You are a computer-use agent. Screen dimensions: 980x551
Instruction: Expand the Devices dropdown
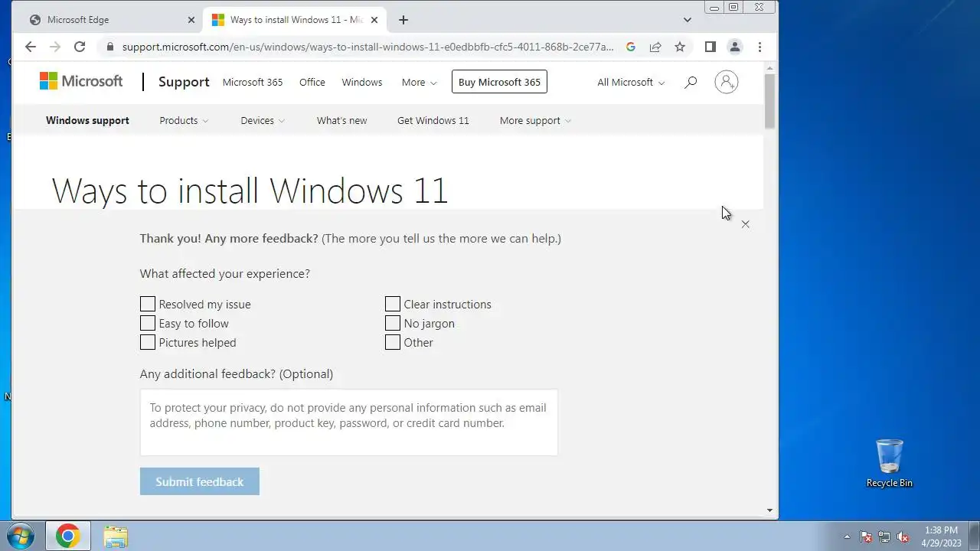[263, 120]
